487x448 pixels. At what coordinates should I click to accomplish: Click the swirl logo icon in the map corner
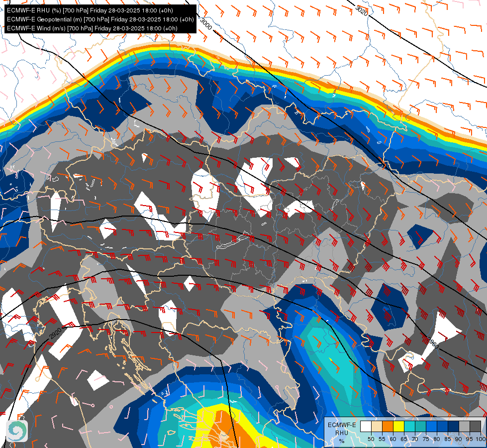(x=17, y=431)
